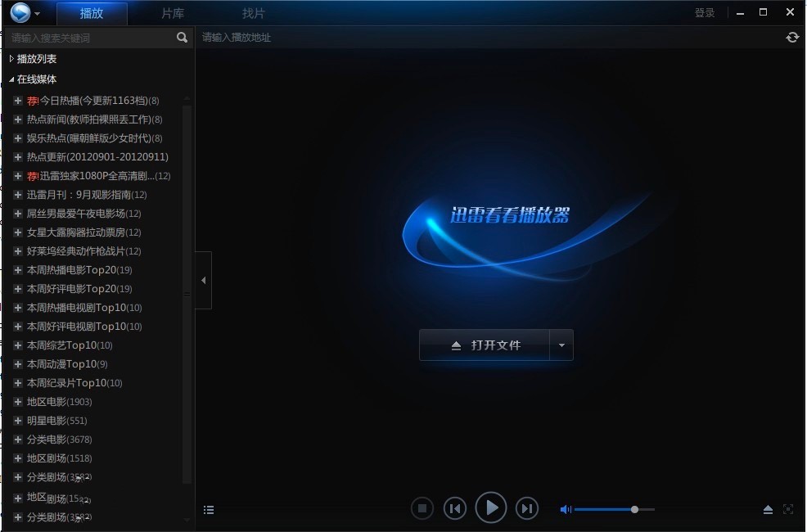Click the search magnifier icon
This screenshot has width=807, height=532.
[182, 38]
